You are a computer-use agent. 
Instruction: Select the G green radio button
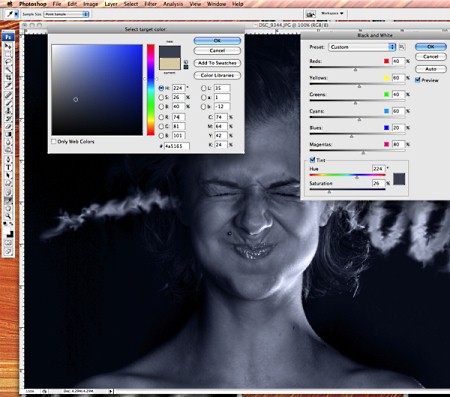[x=161, y=126]
